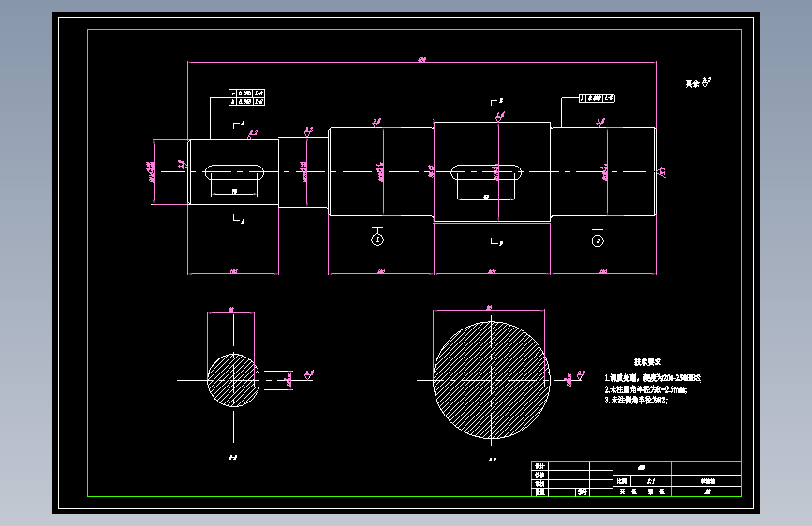Click the upper section cut marker above the left keyway
Screen dimensions: 812x526
238,124
